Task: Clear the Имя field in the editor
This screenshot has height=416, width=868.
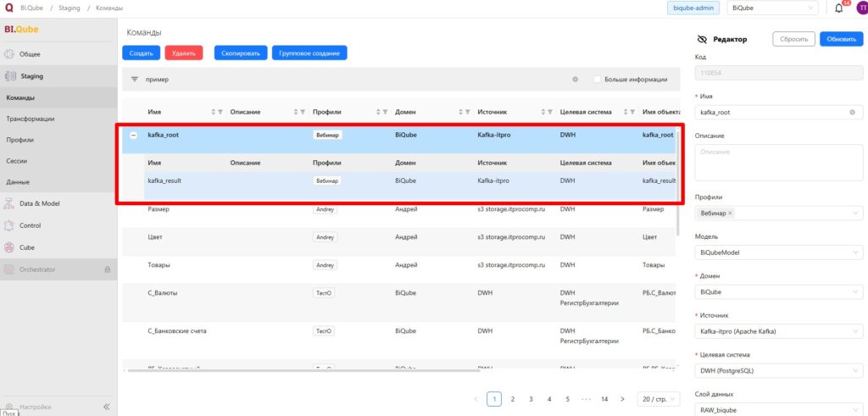Action: [853, 113]
